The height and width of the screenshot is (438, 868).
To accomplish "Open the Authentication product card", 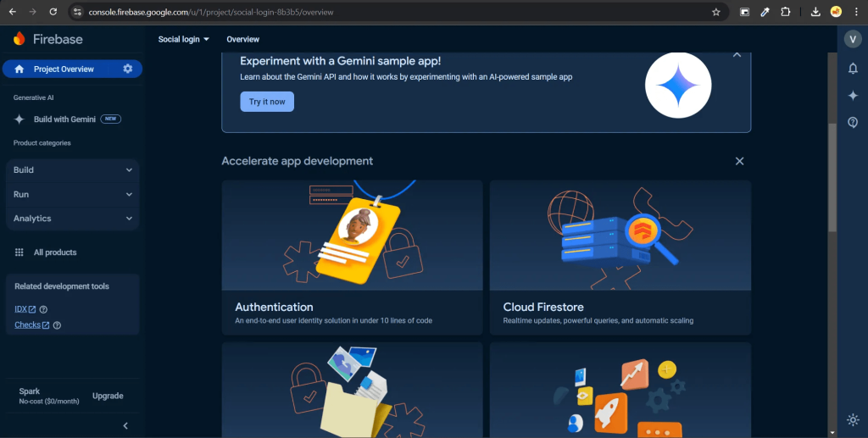I will tap(352, 252).
